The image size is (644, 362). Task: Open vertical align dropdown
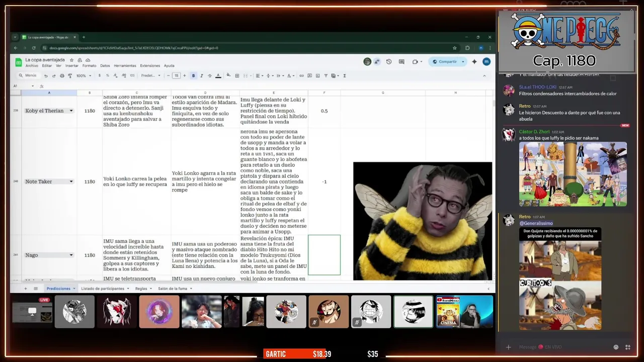(269, 75)
